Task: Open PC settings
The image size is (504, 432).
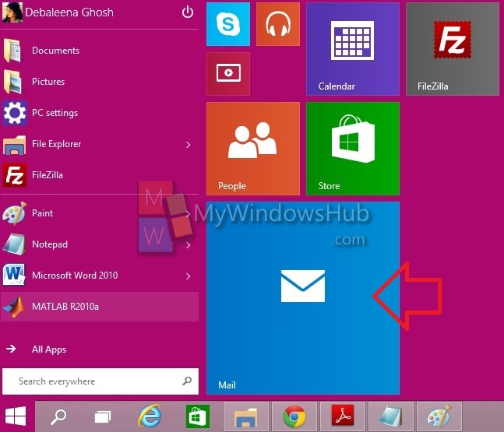Action: click(x=100, y=113)
